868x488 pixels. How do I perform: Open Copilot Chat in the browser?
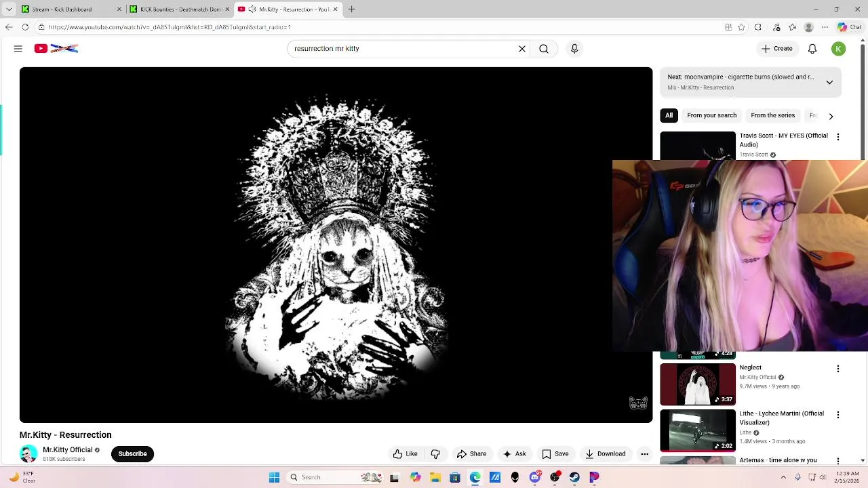point(850,27)
